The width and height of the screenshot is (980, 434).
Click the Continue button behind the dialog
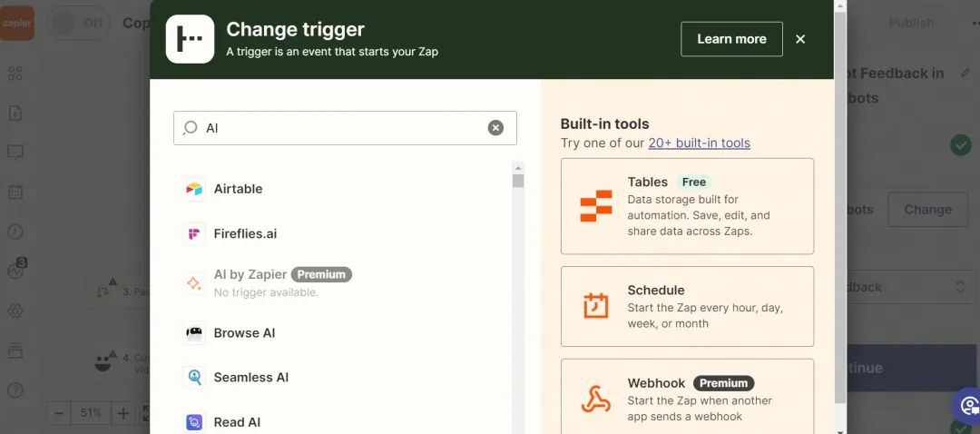[x=910, y=368]
